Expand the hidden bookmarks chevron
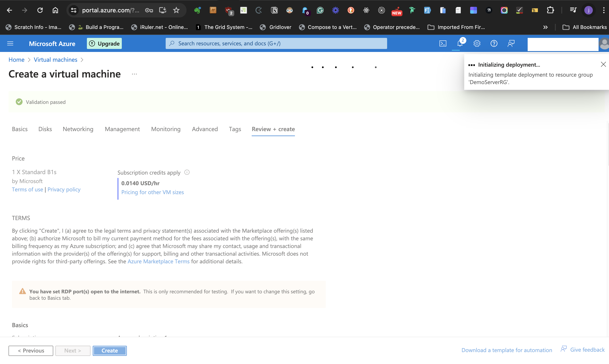This screenshot has height=364, width=609. click(545, 27)
